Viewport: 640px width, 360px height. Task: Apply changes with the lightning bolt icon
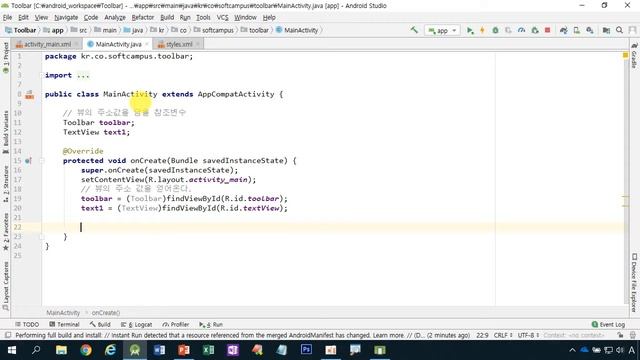click(482, 30)
